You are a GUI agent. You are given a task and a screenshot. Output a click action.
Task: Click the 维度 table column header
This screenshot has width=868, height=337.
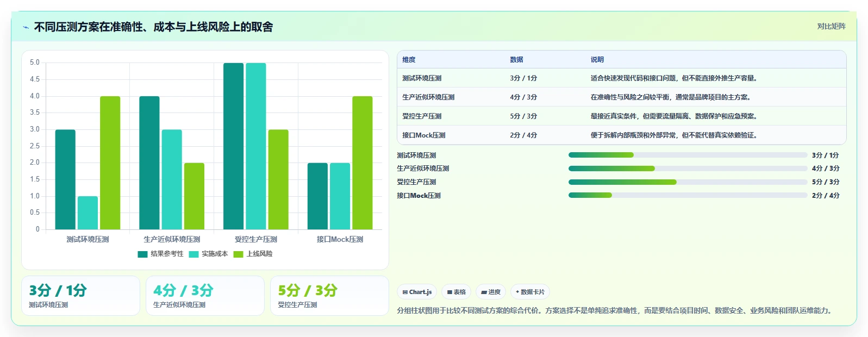coord(409,60)
